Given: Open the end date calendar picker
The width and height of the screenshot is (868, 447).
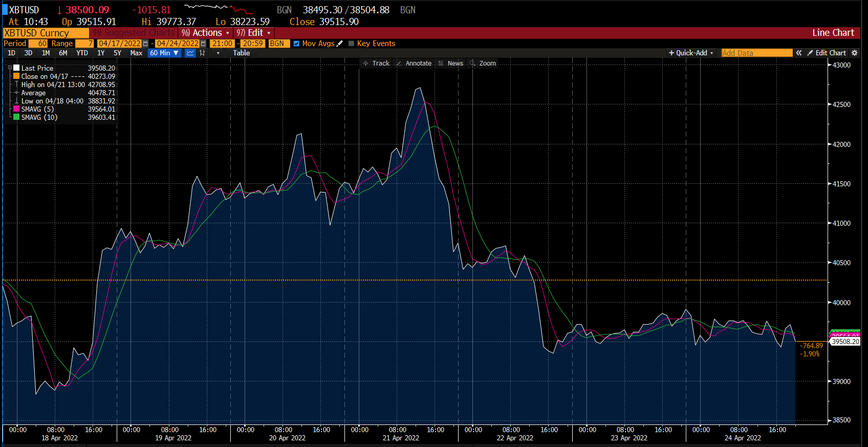Looking at the screenshot, I should [203, 44].
